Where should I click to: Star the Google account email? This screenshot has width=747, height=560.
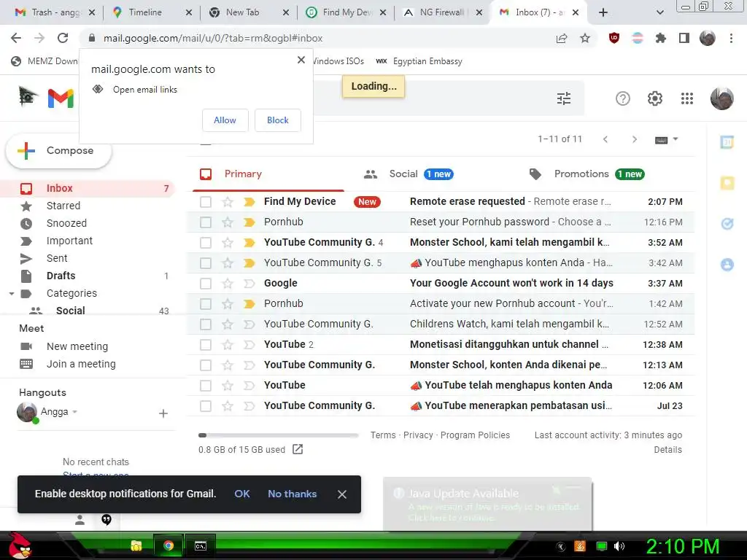pos(228,284)
